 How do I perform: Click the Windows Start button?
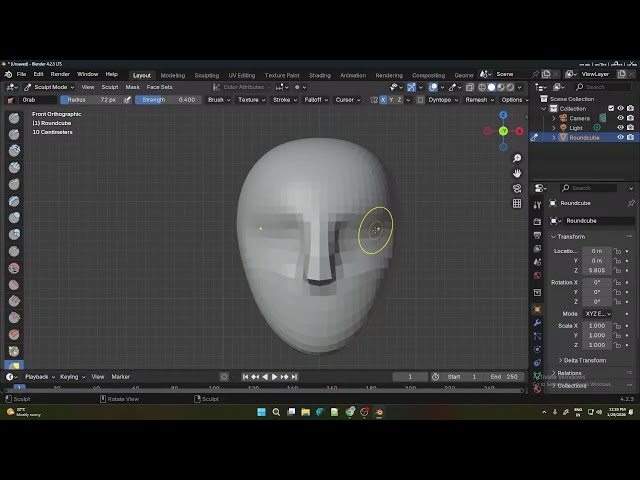click(x=262, y=412)
